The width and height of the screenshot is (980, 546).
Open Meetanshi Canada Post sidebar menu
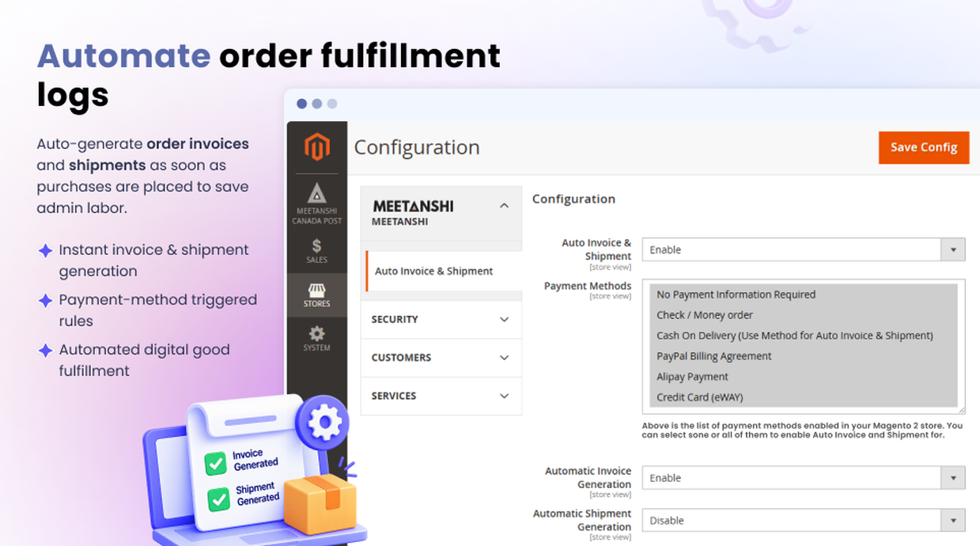point(316,203)
